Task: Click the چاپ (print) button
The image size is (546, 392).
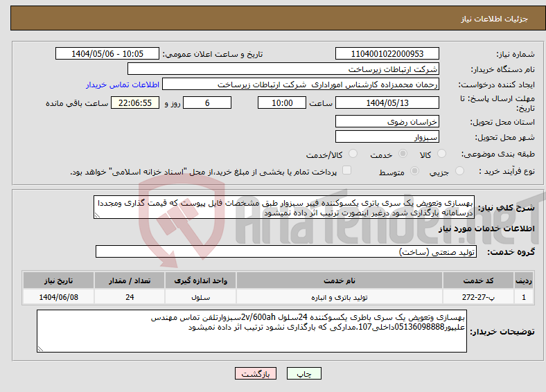Action: 303,373
